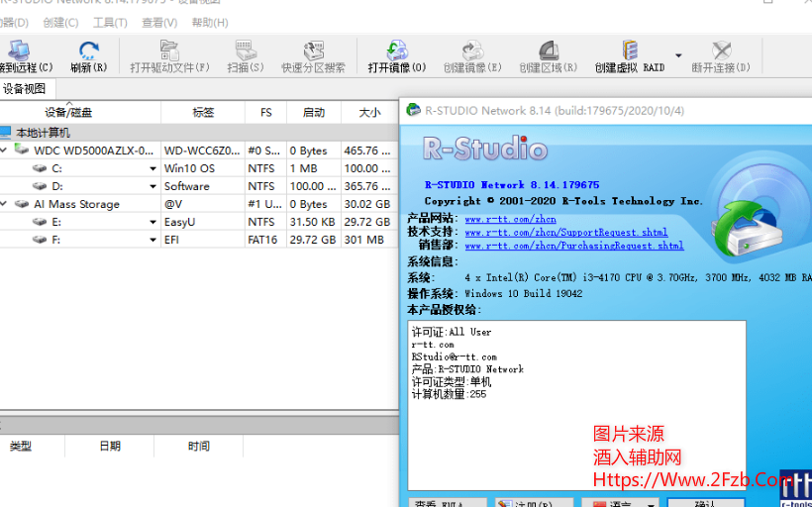Click the Create Virtual RAID (创建虚拟 RAID) icon
Viewport: 812px width, 507px height.
630,51
